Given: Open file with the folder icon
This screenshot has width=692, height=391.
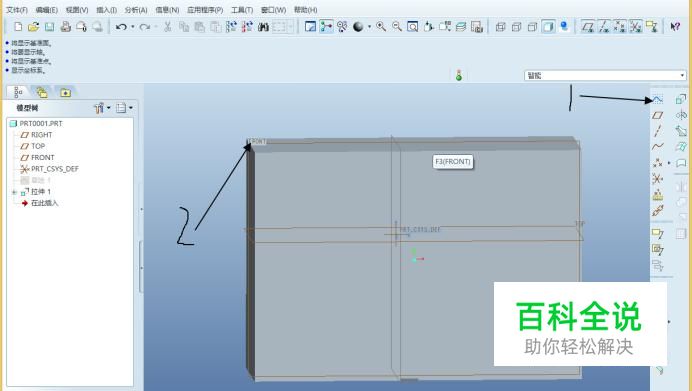Looking at the screenshot, I should pyautogui.click(x=34, y=27).
